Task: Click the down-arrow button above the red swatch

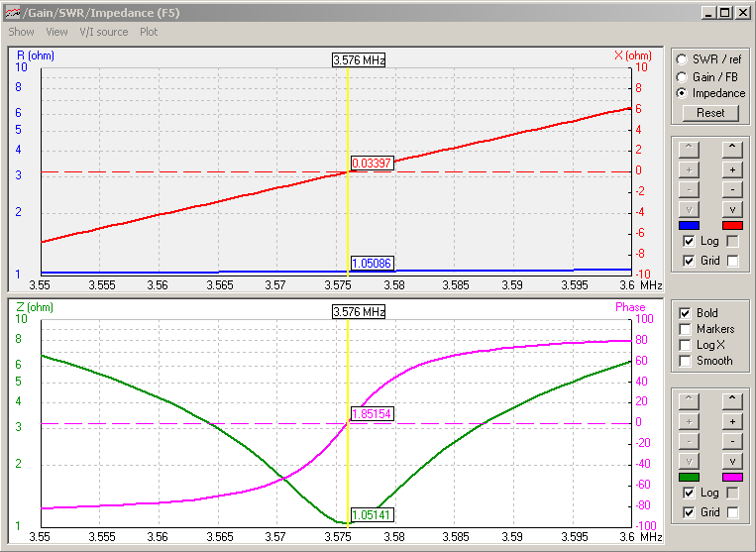Action: tap(731, 209)
